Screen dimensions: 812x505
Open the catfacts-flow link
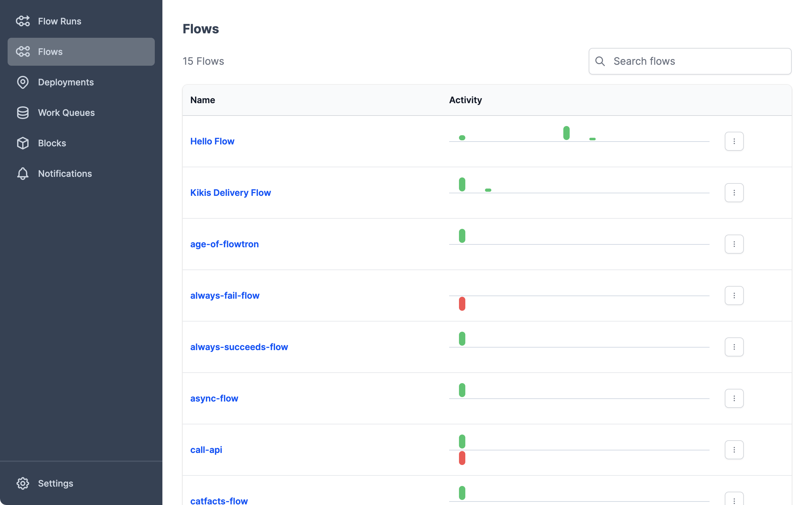(219, 501)
